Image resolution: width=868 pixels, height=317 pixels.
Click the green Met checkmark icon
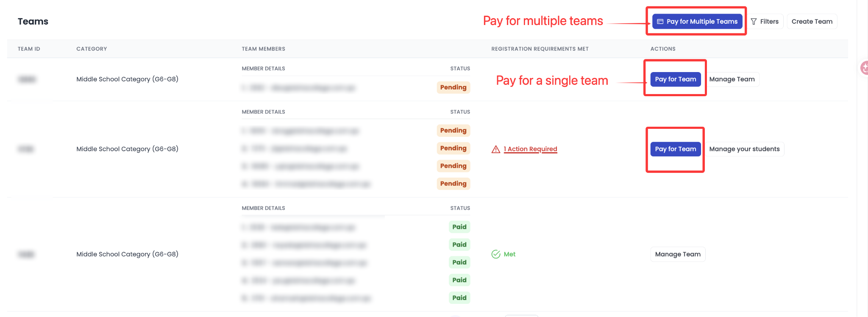(x=496, y=254)
